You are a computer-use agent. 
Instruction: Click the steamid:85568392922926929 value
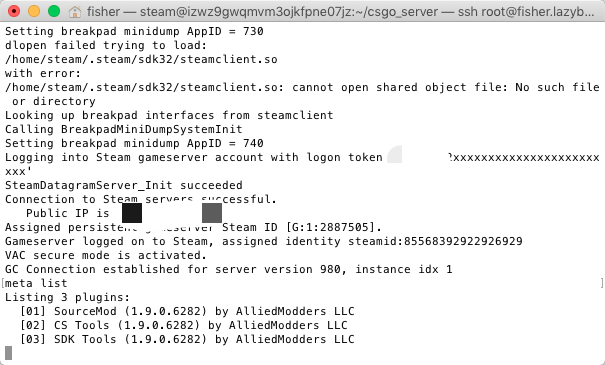coord(435,241)
